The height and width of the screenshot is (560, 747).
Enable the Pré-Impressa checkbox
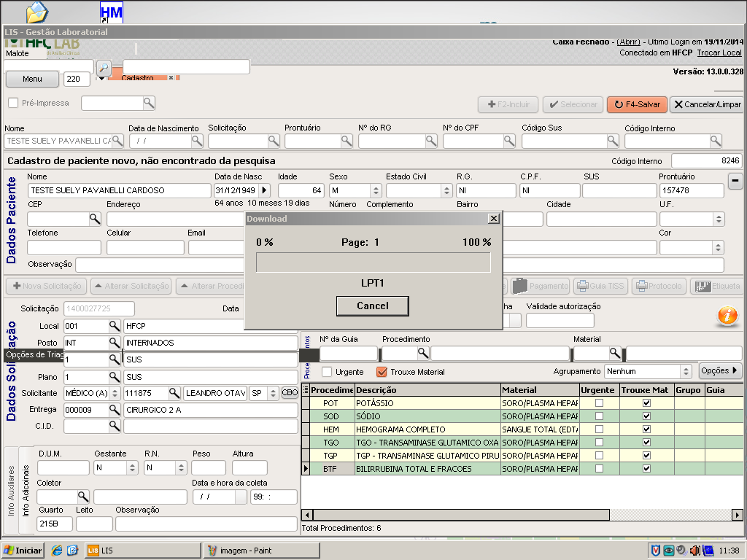[13, 103]
